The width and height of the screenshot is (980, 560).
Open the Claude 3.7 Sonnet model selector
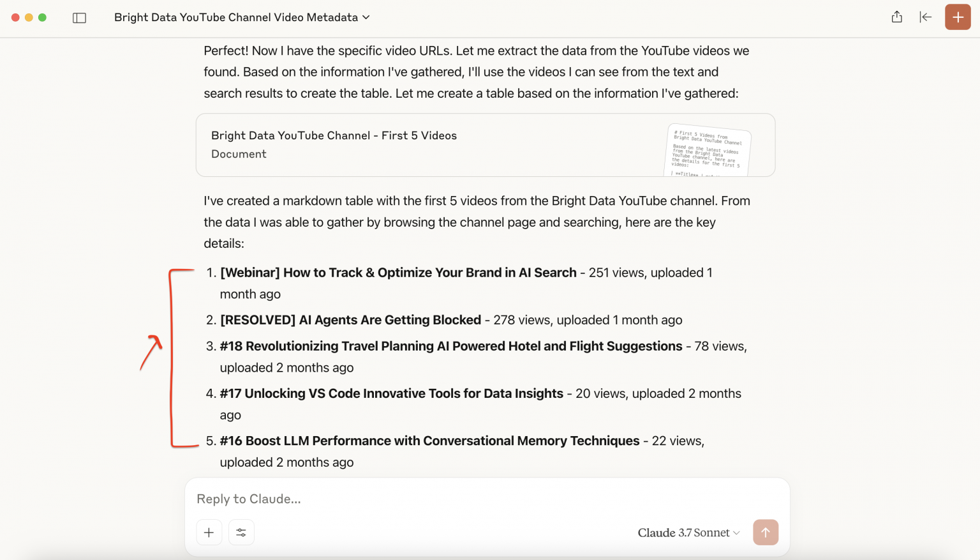(x=688, y=533)
